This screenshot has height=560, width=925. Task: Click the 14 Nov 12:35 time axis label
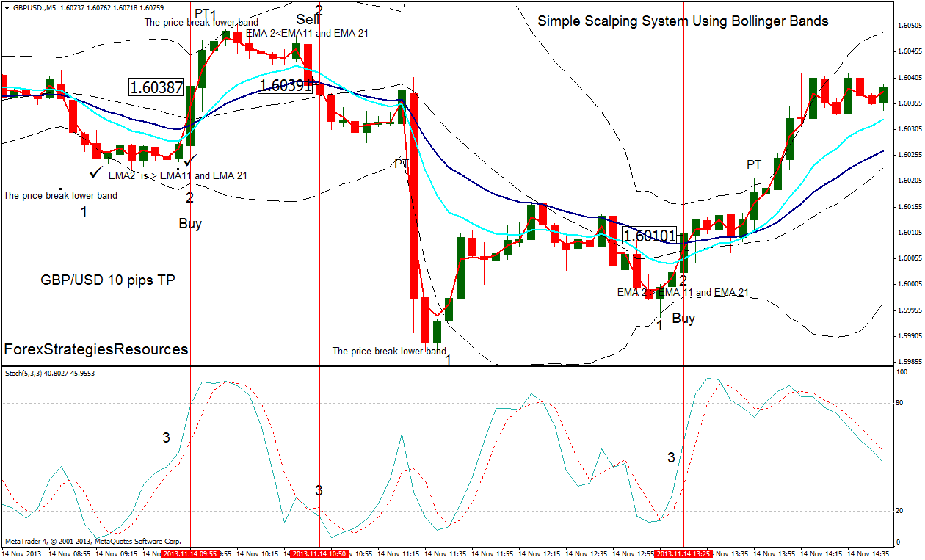[587, 553]
